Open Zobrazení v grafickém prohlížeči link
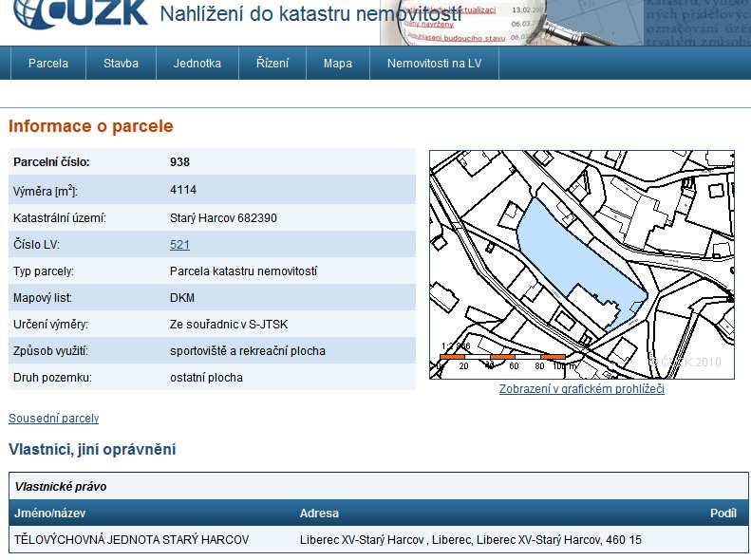 tap(581, 388)
